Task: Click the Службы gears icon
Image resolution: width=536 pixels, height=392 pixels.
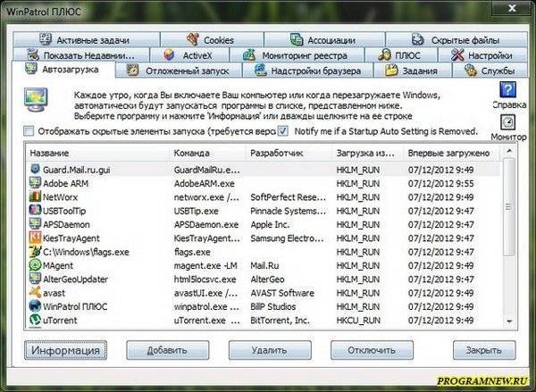Action: pyautogui.click(x=471, y=71)
